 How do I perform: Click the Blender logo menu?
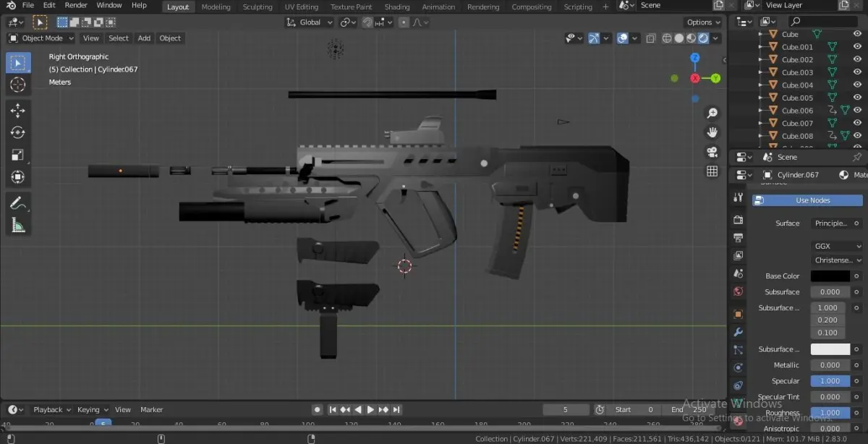click(x=11, y=6)
